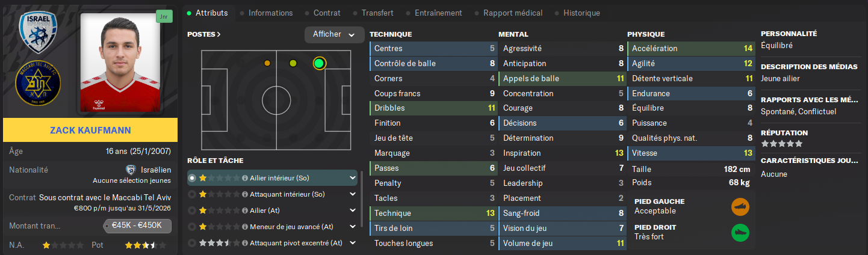Select the Attaquant intérieur (So) radio button

[192, 194]
